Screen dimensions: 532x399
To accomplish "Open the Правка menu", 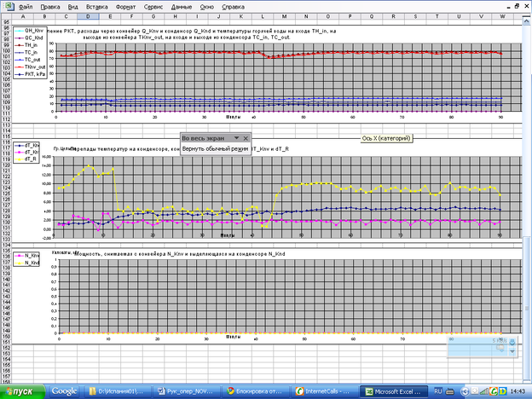I will tap(50, 7).
